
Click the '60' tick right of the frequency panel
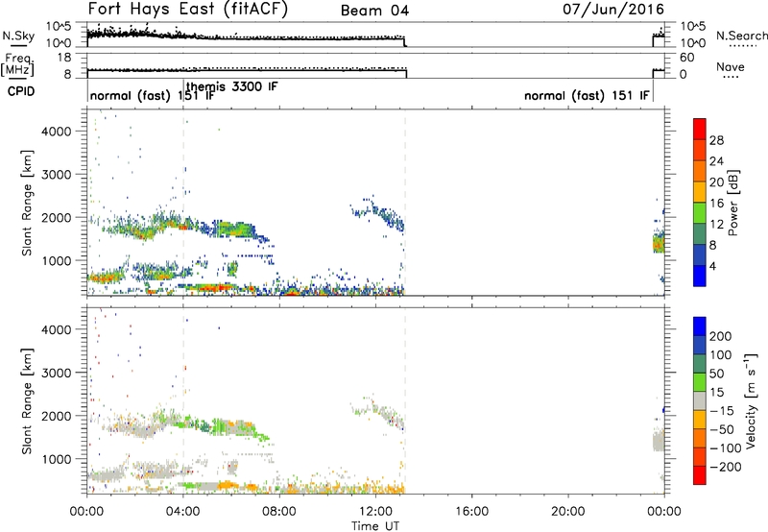tap(686, 58)
